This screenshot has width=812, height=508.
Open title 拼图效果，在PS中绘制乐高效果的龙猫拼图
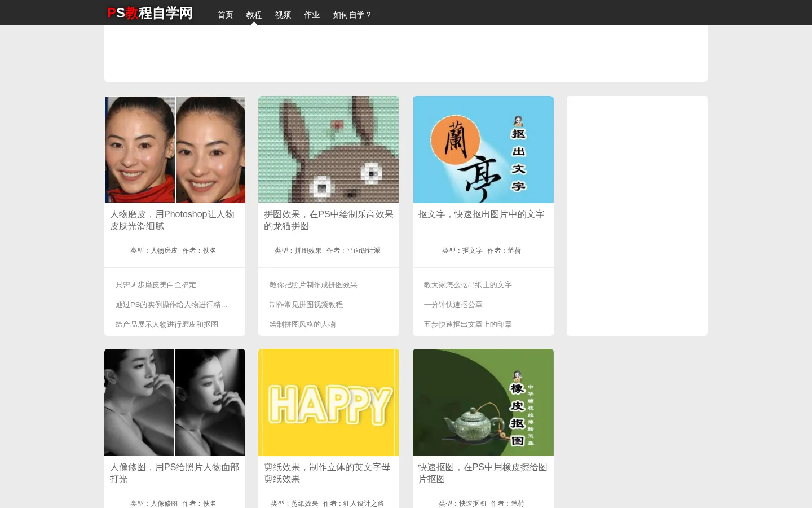(329, 220)
